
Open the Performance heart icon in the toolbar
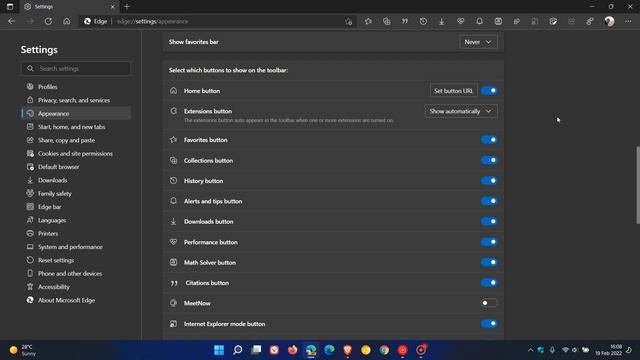click(x=460, y=21)
